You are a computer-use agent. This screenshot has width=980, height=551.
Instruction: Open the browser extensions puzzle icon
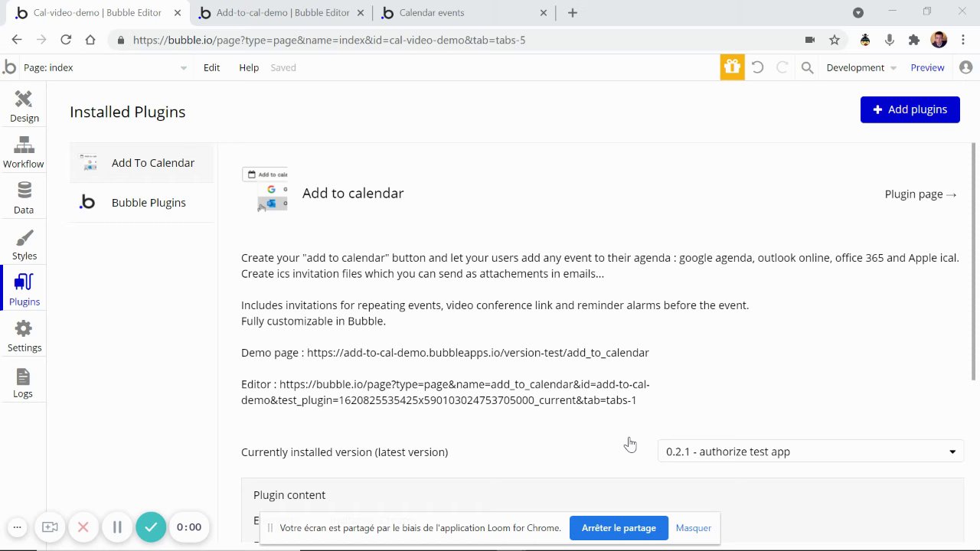(x=913, y=40)
